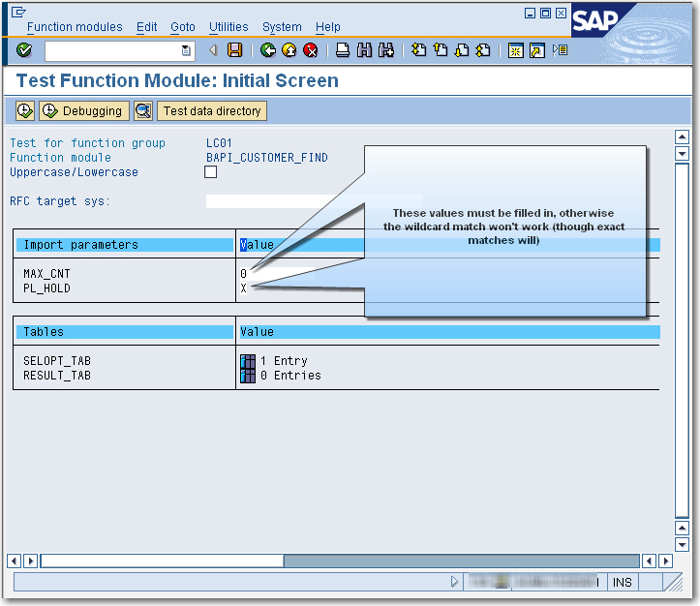This screenshot has width=700, height=606.
Task: Open the SELOPT_TAB table entry icon
Action: (248, 361)
